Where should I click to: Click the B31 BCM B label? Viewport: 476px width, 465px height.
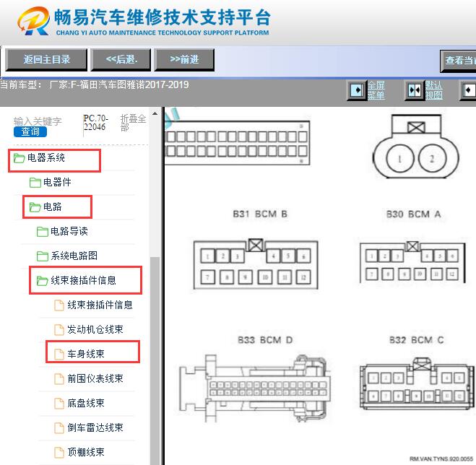[260, 214]
